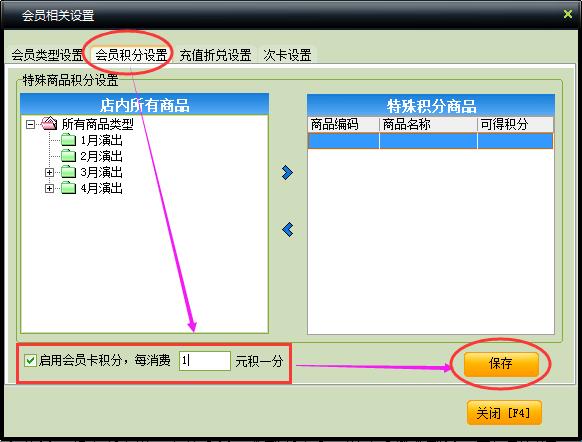
Task: Select the 4月演出 folder icon
Action: [x=68, y=188]
